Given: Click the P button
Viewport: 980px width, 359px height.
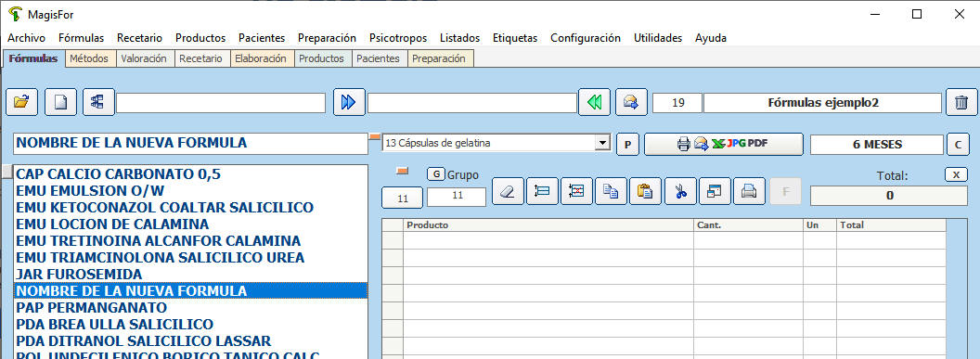Looking at the screenshot, I should [x=628, y=145].
